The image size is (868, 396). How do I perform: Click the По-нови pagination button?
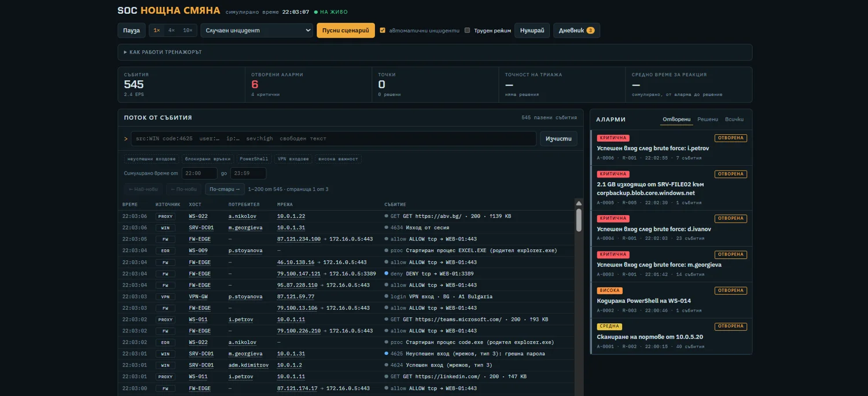[x=183, y=189]
